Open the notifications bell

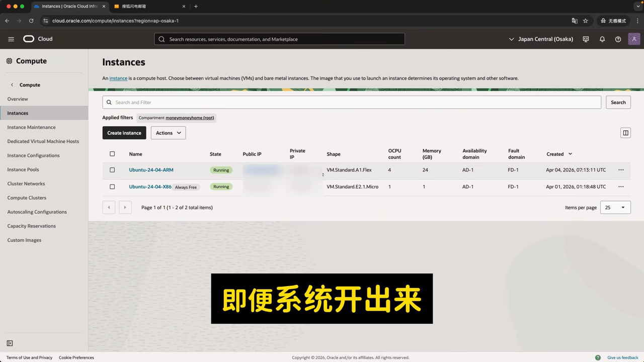pyautogui.click(x=602, y=39)
